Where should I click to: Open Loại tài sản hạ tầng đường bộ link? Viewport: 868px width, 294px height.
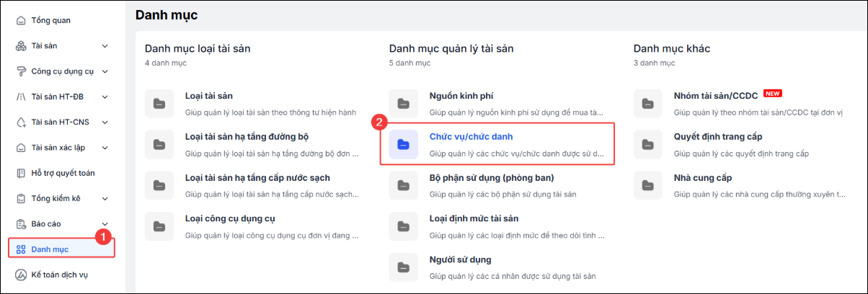point(247,136)
